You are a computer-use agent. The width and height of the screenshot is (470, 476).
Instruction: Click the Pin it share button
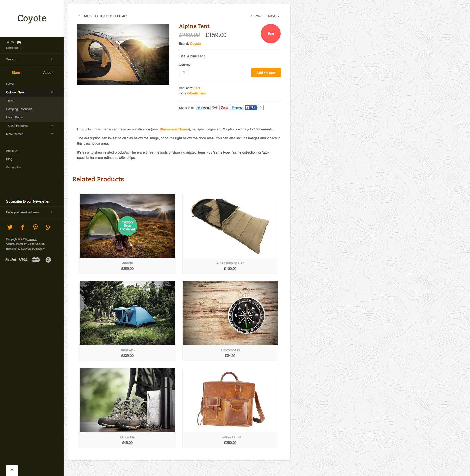pos(224,108)
